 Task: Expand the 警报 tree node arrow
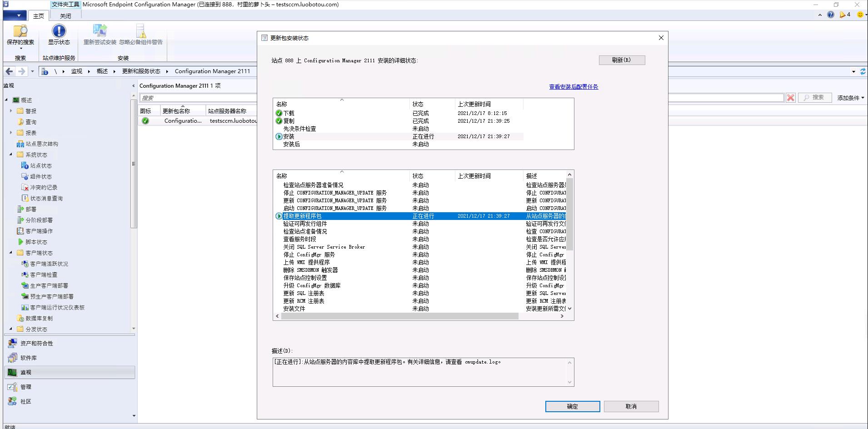tap(11, 111)
